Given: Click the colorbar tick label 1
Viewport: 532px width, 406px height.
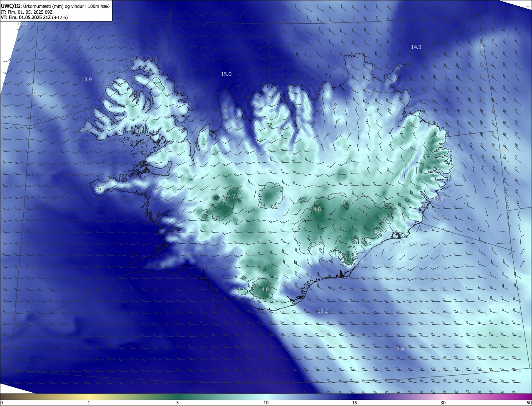Looking at the screenshot, I should [x=89, y=403].
